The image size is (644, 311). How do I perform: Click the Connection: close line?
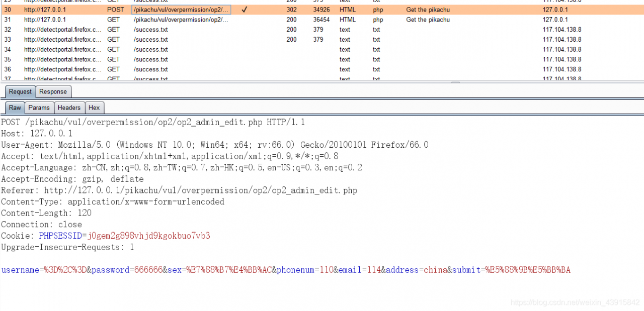coord(41,225)
